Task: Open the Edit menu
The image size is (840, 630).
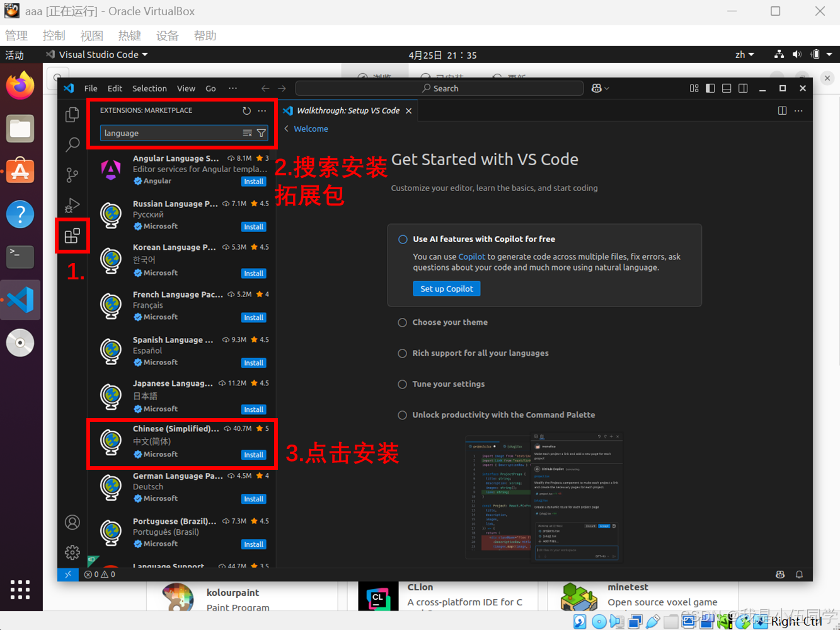Action: 115,88
